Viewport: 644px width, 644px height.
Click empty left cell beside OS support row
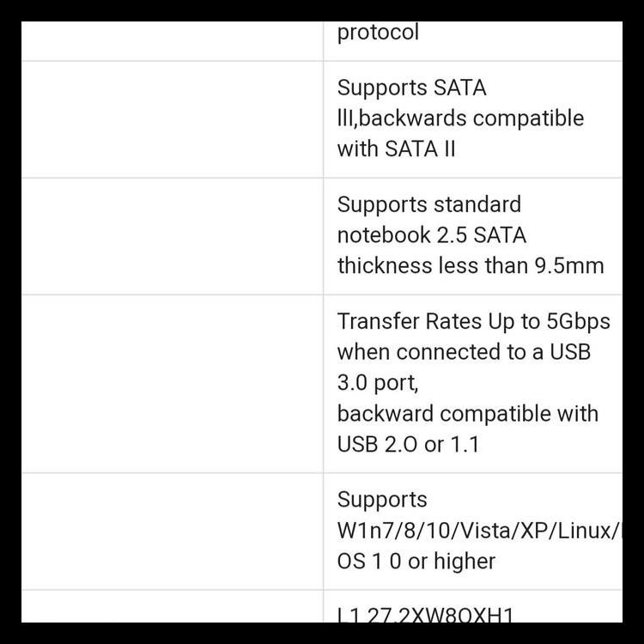click(x=172, y=531)
